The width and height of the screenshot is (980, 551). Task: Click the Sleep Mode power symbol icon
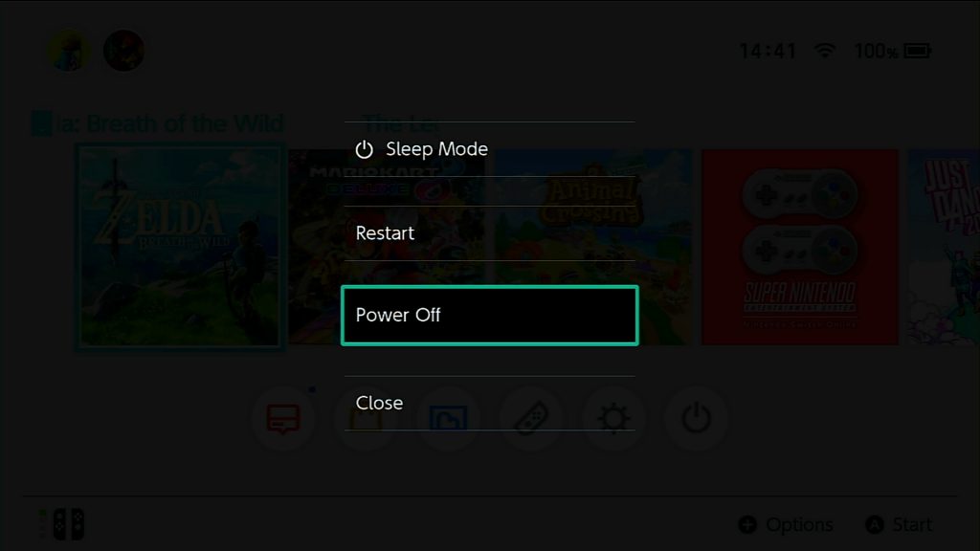click(364, 149)
